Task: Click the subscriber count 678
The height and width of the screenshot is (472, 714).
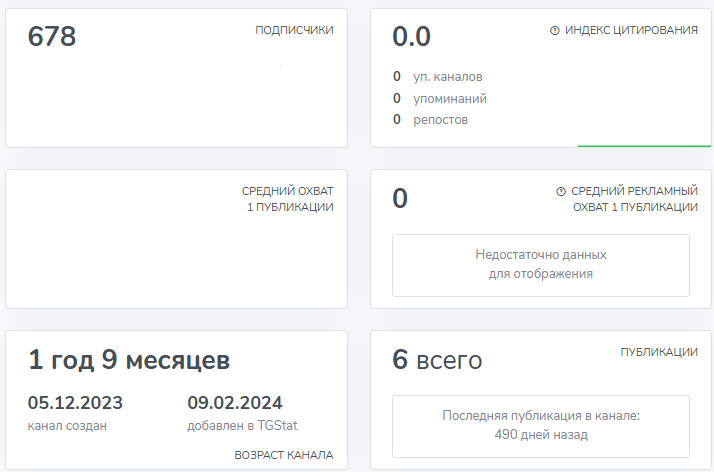Action: 52,36
